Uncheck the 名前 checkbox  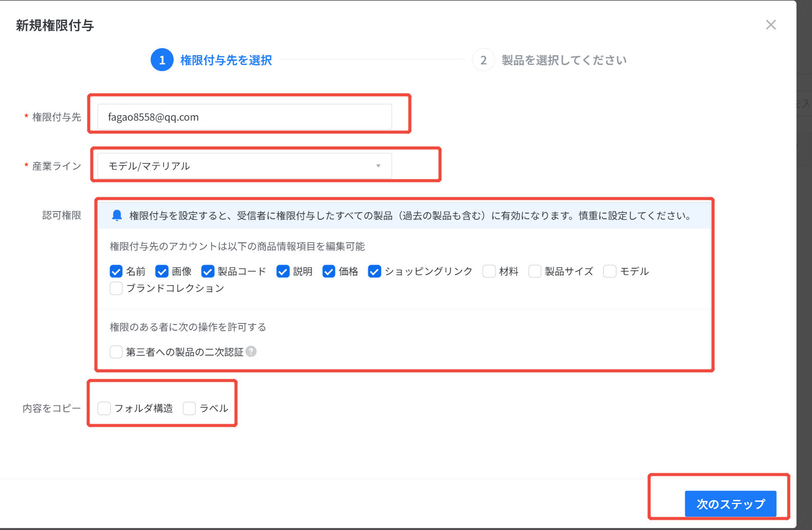point(116,271)
